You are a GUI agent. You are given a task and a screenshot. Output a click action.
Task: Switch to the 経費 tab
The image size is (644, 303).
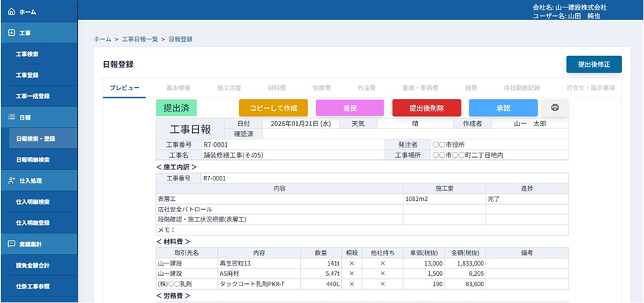(x=471, y=88)
